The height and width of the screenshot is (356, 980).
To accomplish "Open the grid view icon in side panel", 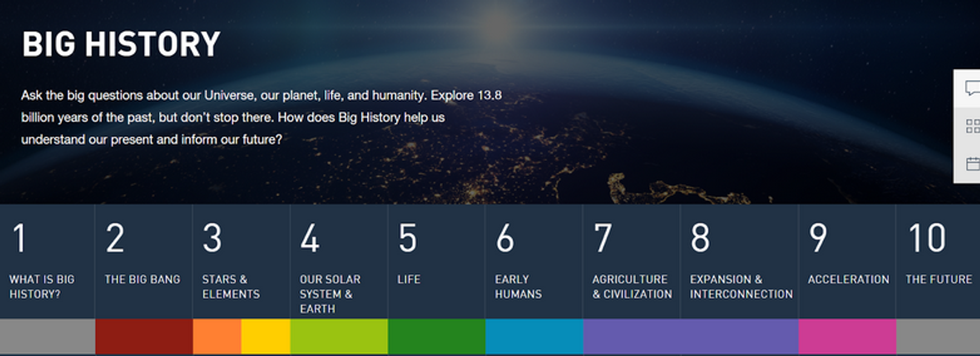I will (973, 126).
